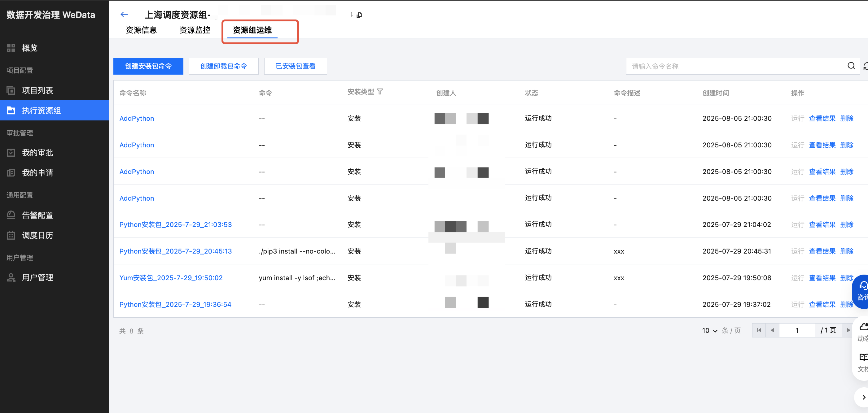
Task: Go to 用户管理 in the sidebar
Action: (37, 277)
